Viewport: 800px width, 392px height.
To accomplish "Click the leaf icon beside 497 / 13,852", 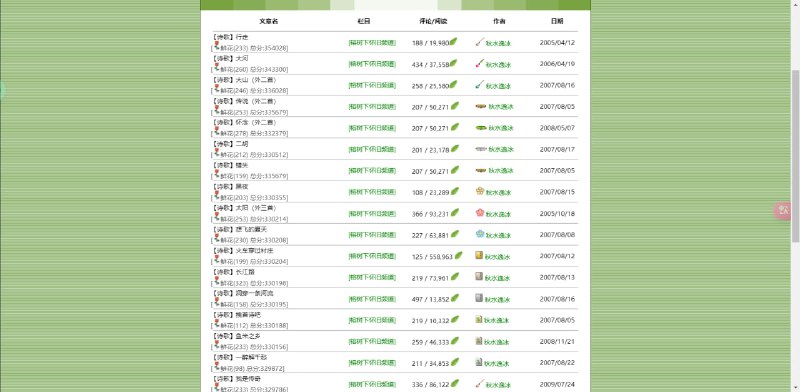I will [455, 298].
